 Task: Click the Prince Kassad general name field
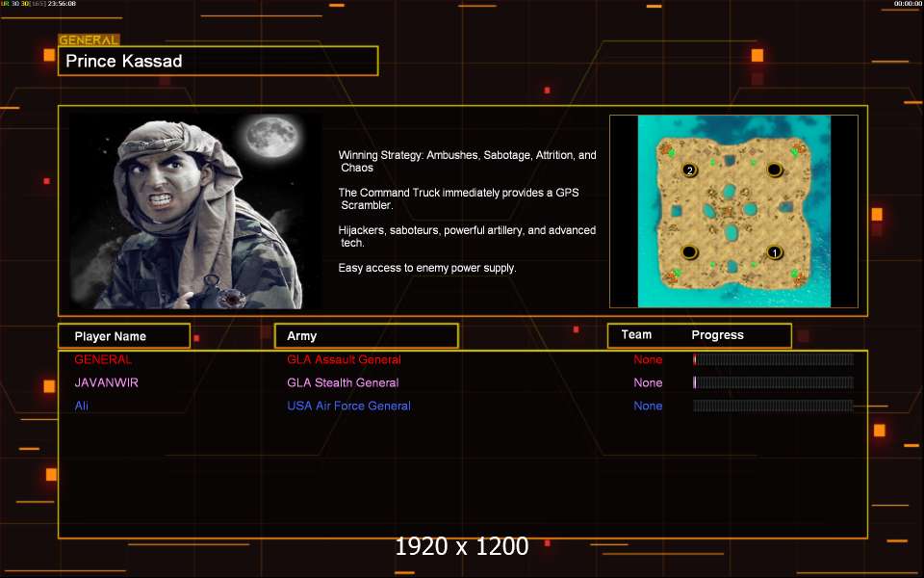[x=218, y=61]
